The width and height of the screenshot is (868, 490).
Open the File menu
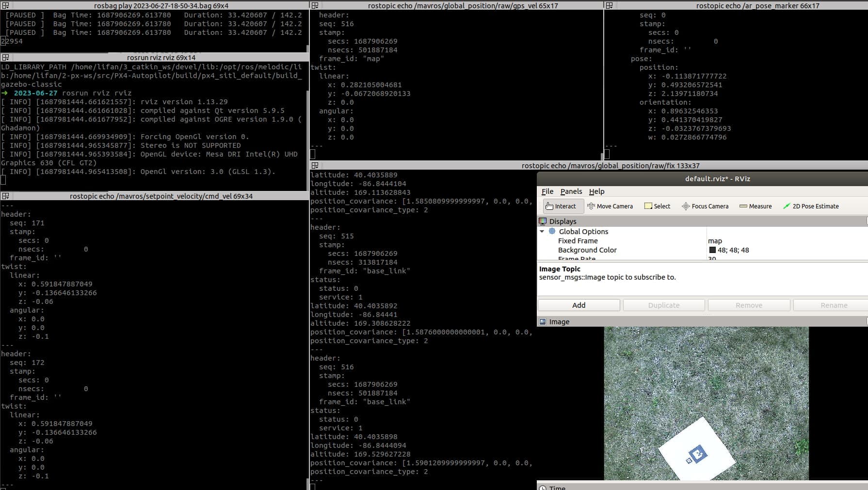(x=547, y=191)
